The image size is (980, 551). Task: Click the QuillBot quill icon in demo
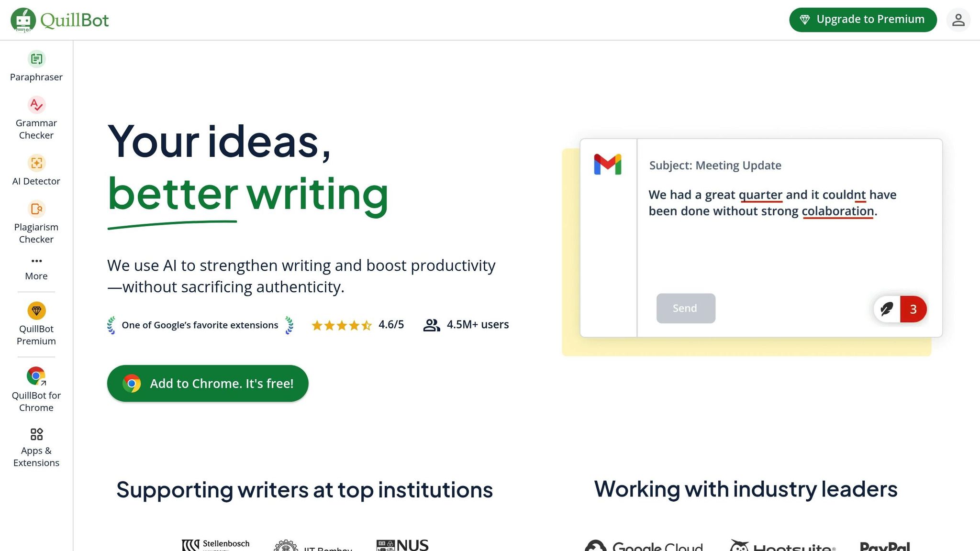pyautogui.click(x=887, y=309)
